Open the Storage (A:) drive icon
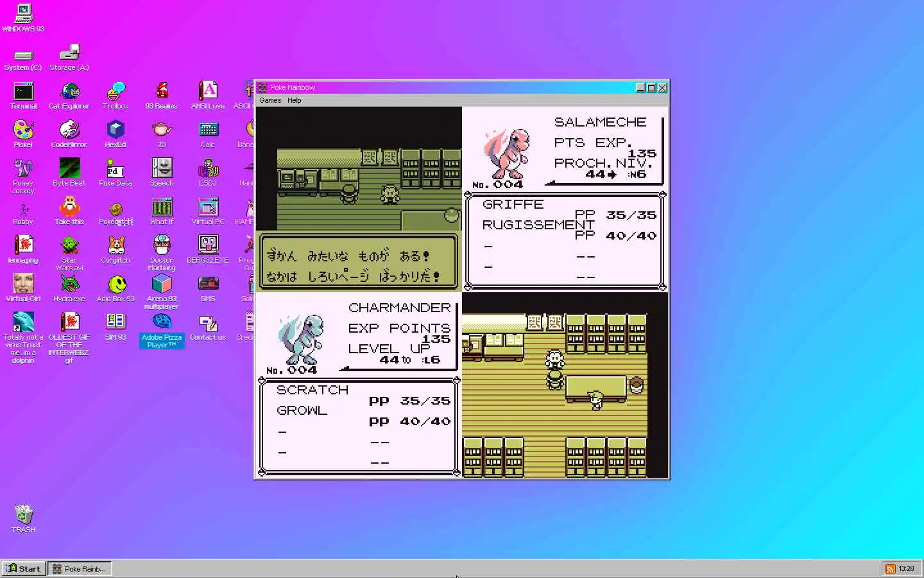This screenshot has height=578, width=924. 69,58
